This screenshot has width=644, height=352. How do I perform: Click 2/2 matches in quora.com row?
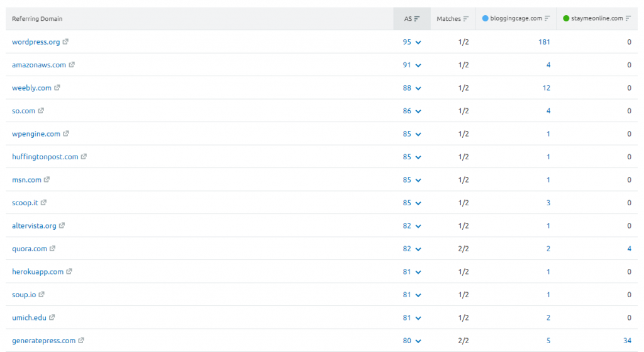click(x=464, y=249)
